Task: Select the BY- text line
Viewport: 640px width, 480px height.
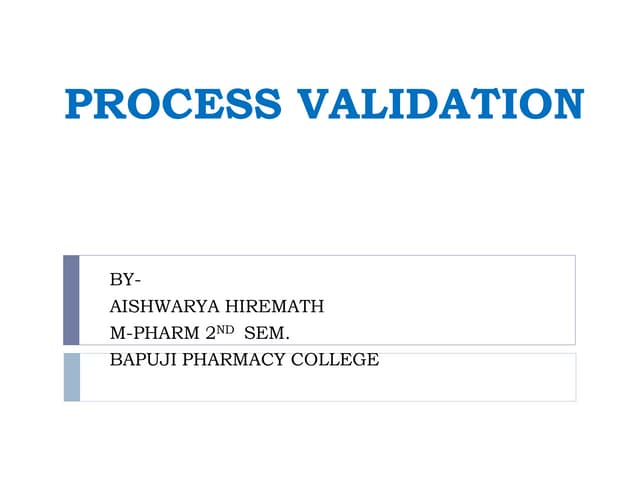Action: (125, 280)
